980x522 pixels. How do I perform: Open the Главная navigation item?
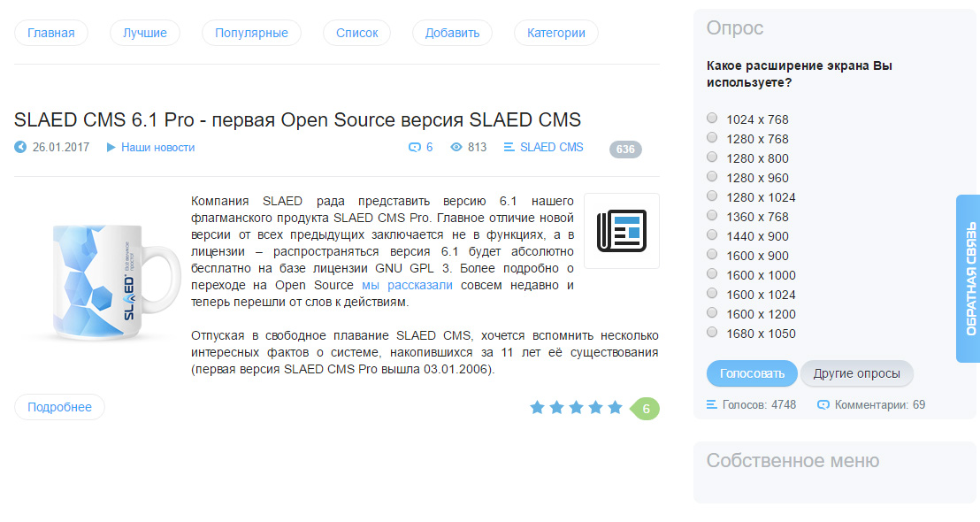click(x=50, y=33)
